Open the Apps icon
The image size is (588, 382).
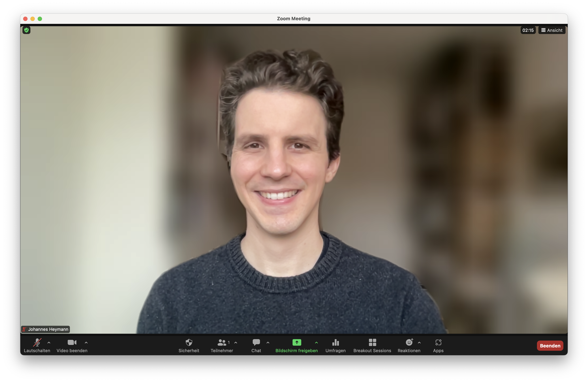[x=438, y=343]
